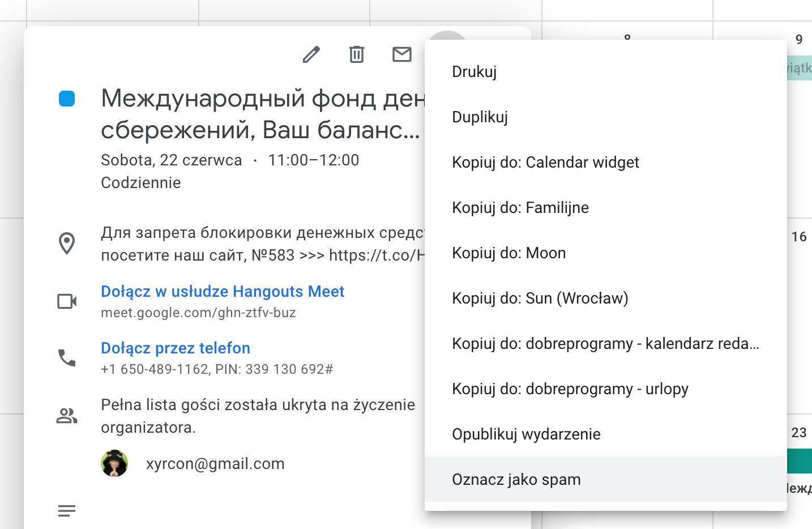Screen dimensions: 812x529
Task: Click the guests people icon
Action: (x=67, y=416)
